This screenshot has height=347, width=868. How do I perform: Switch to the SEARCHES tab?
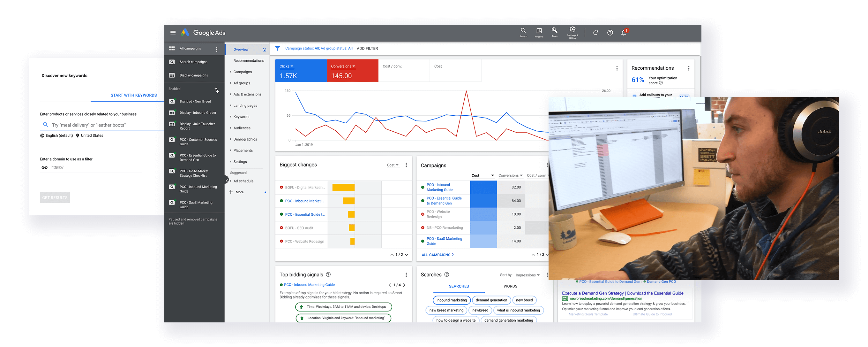[459, 286]
